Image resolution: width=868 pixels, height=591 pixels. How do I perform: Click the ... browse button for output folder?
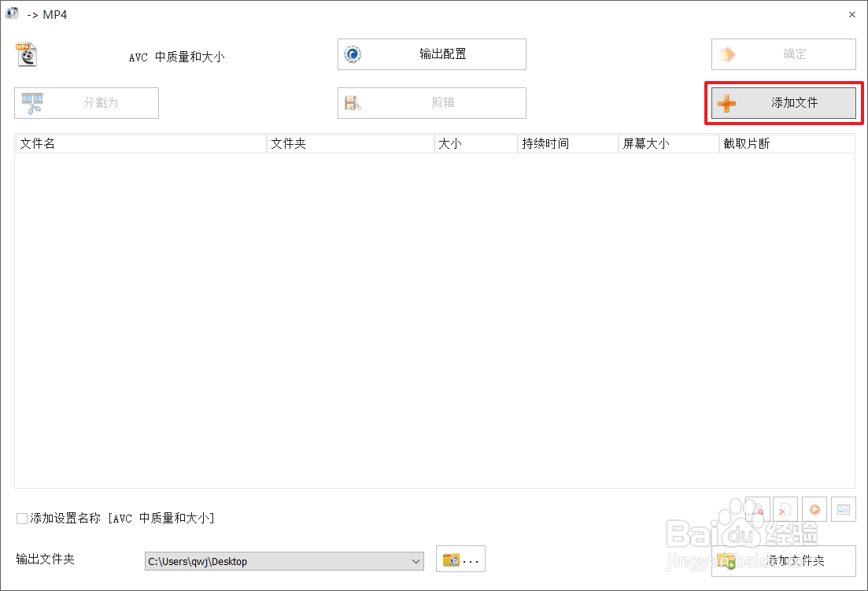tap(460, 559)
